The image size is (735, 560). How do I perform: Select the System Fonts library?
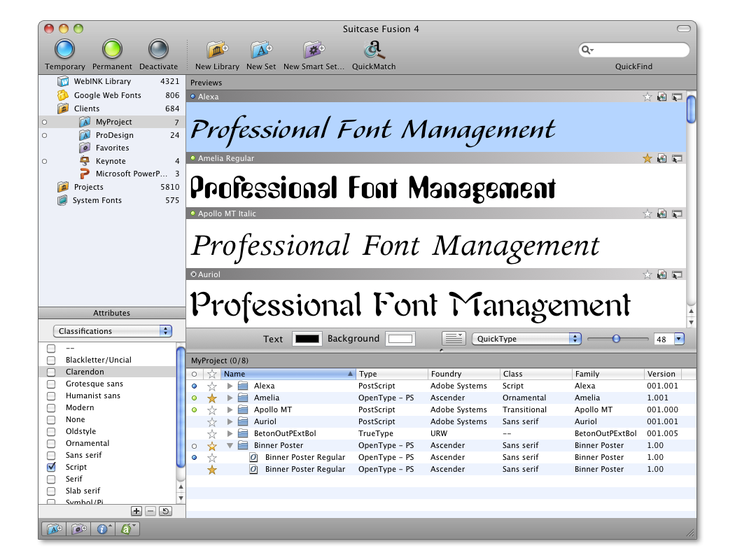point(112,201)
